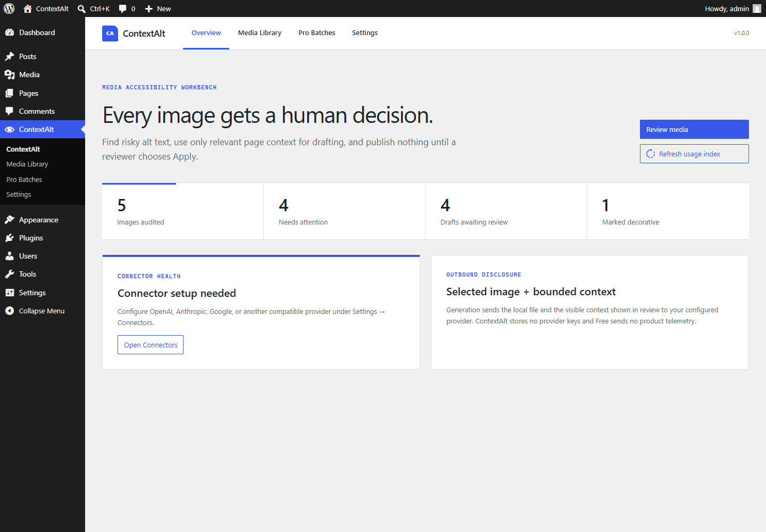Click the WordPress logo icon
Viewport: 766px width, 532px height.
point(9,9)
